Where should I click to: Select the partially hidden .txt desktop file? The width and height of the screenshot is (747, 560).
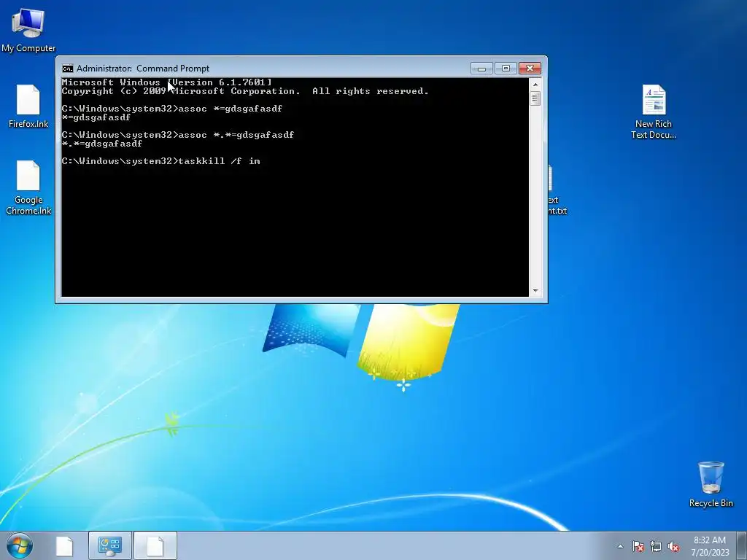pyautogui.click(x=557, y=190)
